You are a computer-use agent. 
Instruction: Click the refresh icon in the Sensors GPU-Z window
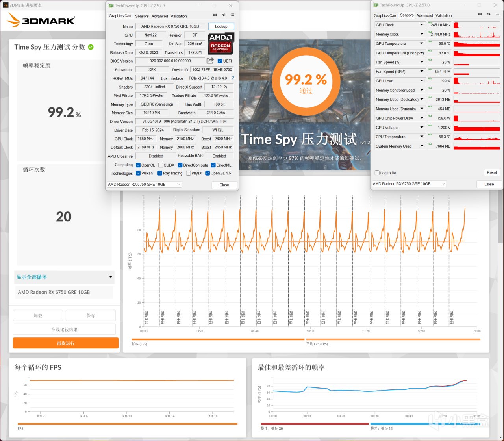pos(489,14)
